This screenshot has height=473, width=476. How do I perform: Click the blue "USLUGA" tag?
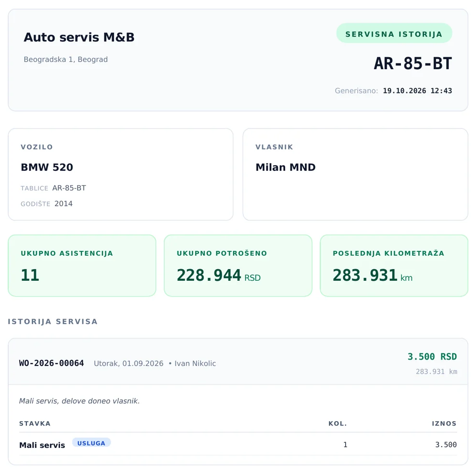pos(91,443)
